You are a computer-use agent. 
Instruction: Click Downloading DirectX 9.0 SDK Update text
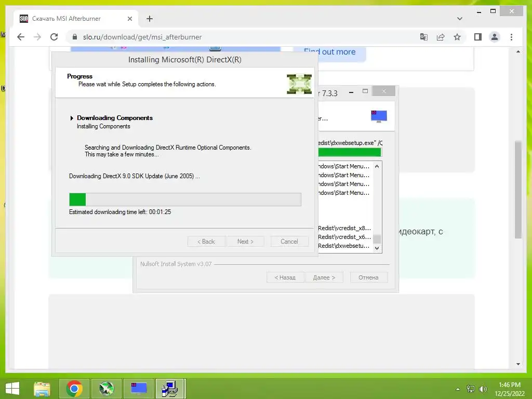pyautogui.click(x=135, y=176)
